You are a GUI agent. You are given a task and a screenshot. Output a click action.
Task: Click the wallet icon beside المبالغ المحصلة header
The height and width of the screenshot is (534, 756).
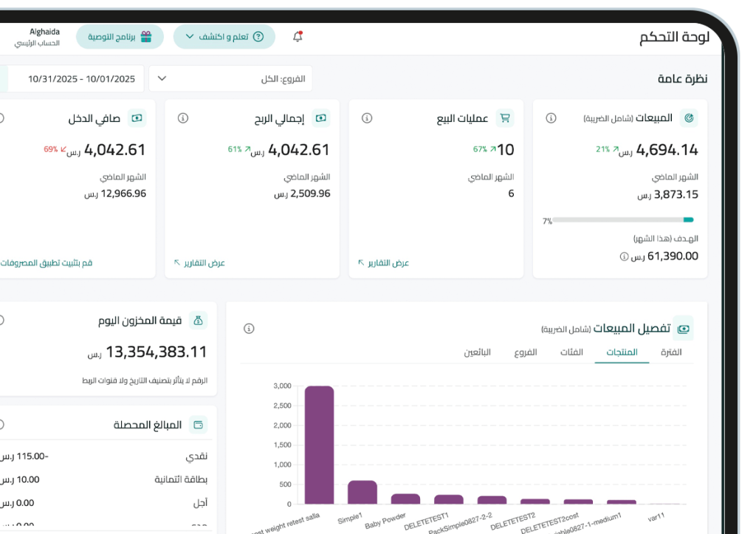click(196, 424)
